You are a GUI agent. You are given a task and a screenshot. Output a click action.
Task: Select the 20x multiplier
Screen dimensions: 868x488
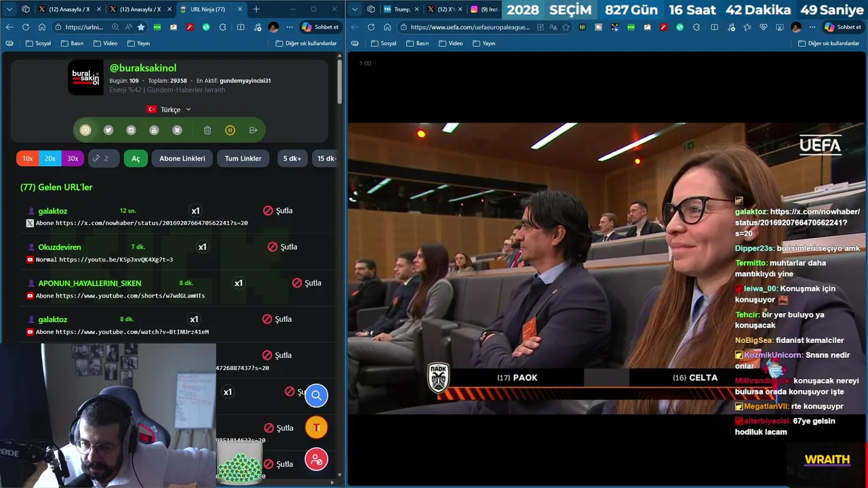tap(50, 159)
